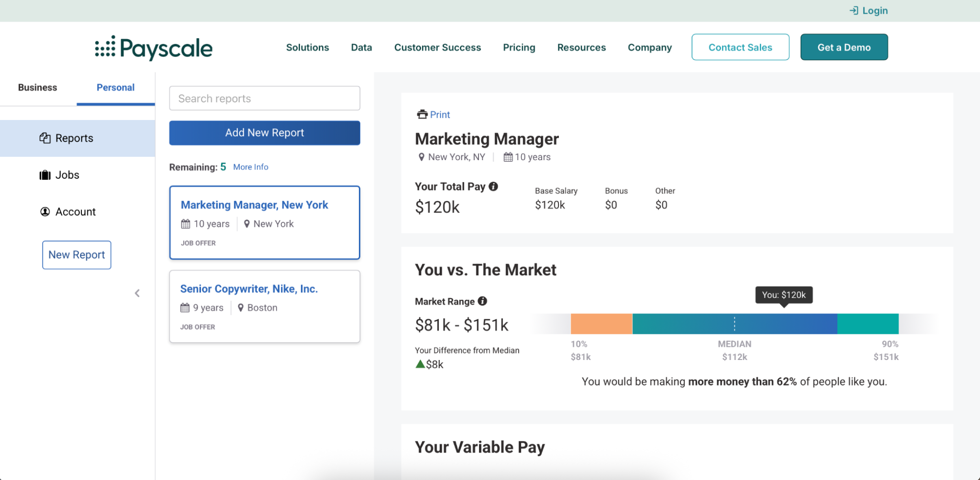This screenshot has width=980, height=480.
Task: Open the Customer Success menu
Action: (437, 48)
